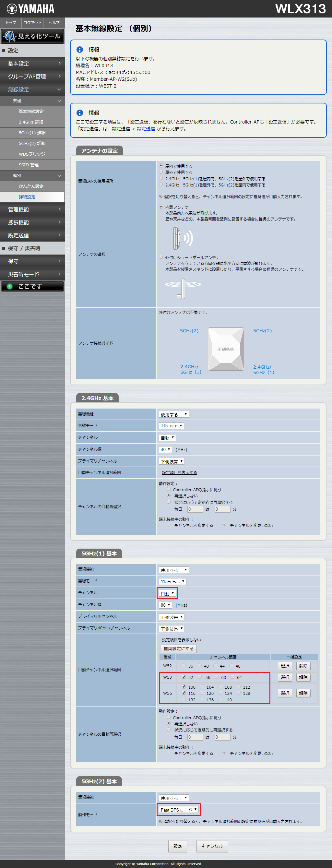Click the built-in antenna illustration
Image resolution: width=332 pixels, height=868 pixels.
[183, 238]
